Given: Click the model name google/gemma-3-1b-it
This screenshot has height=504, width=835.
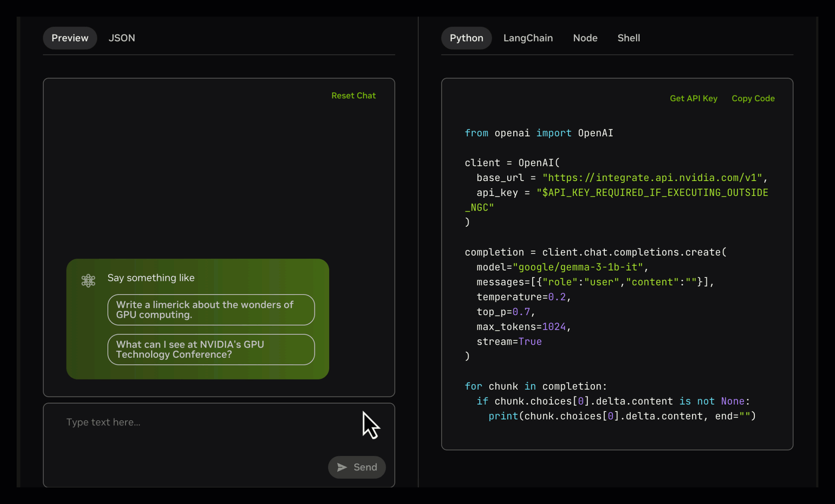Looking at the screenshot, I should point(577,267).
